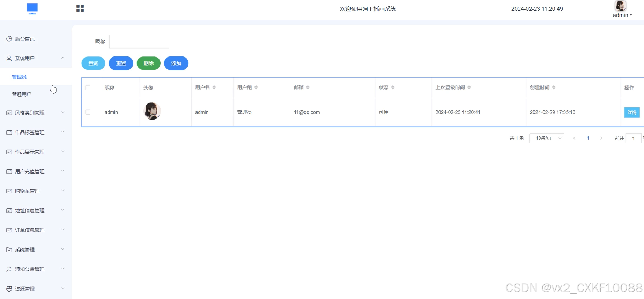Click the 订单信息管理 icon
Image resolution: width=644 pixels, height=299 pixels.
pos(9,230)
